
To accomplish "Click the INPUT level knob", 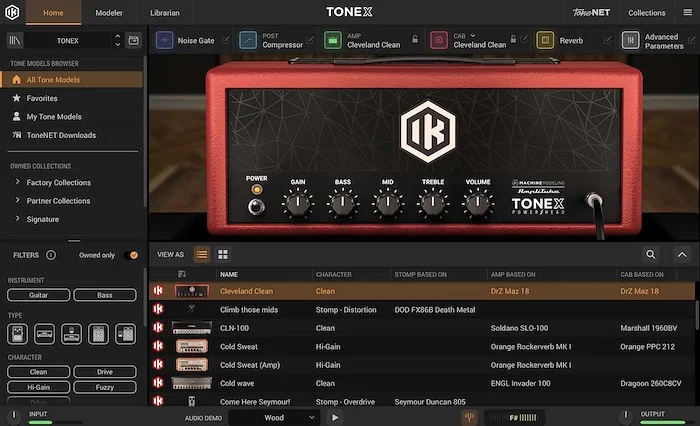I will (x=14, y=416).
